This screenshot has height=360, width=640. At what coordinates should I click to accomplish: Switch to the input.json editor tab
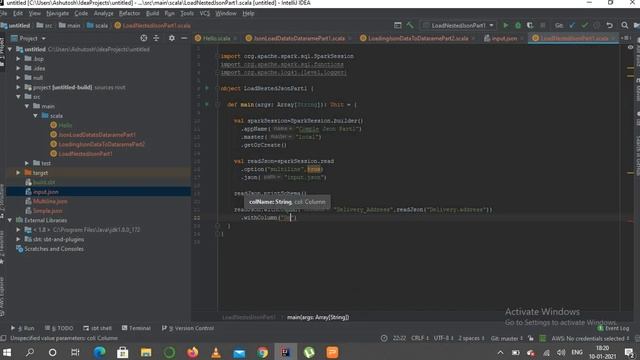click(504, 38)
